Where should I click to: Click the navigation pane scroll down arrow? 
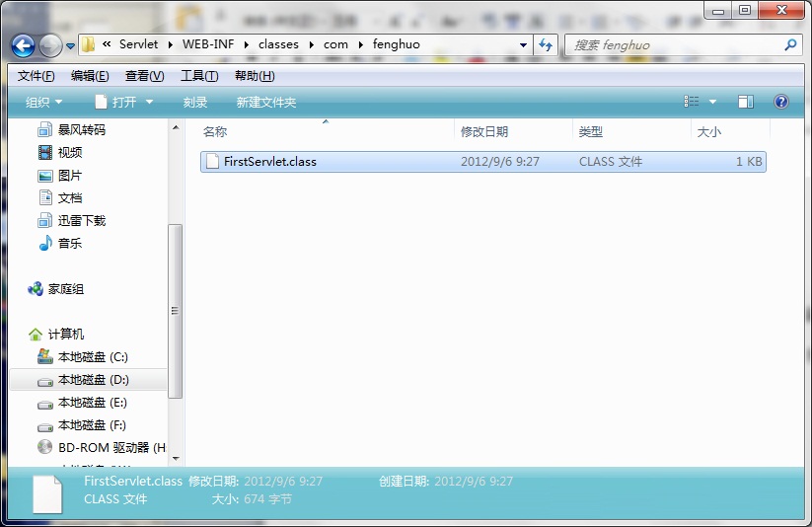[176, 459]
